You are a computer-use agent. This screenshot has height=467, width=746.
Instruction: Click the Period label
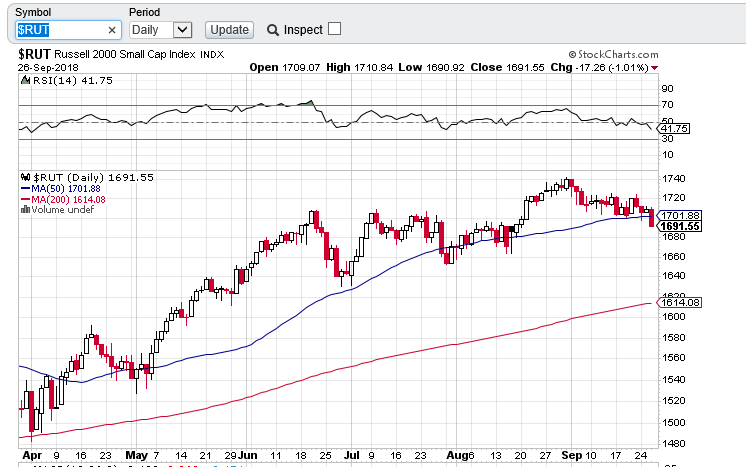145,12
